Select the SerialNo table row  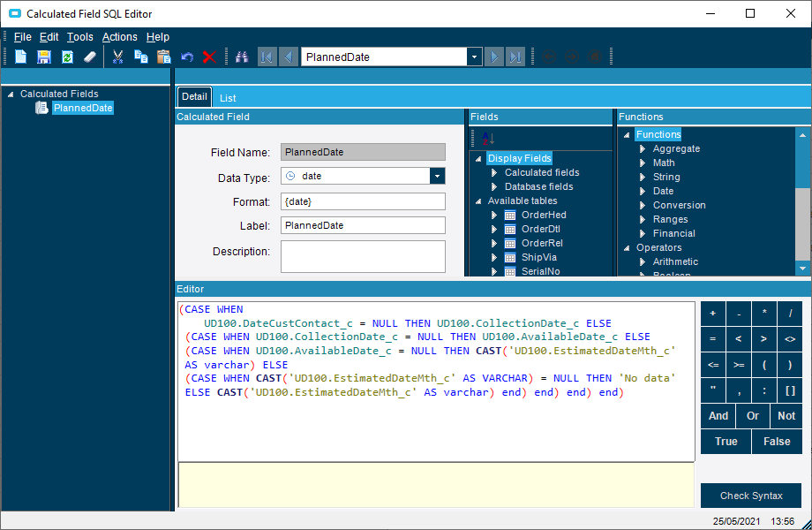(540, 271)
